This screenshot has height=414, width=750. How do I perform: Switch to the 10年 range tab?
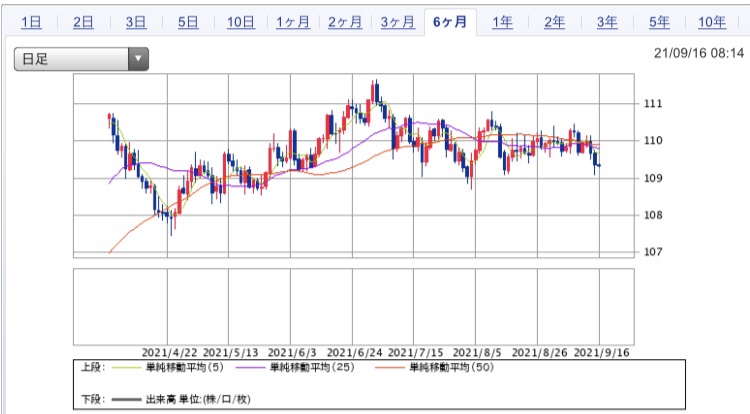712,22
